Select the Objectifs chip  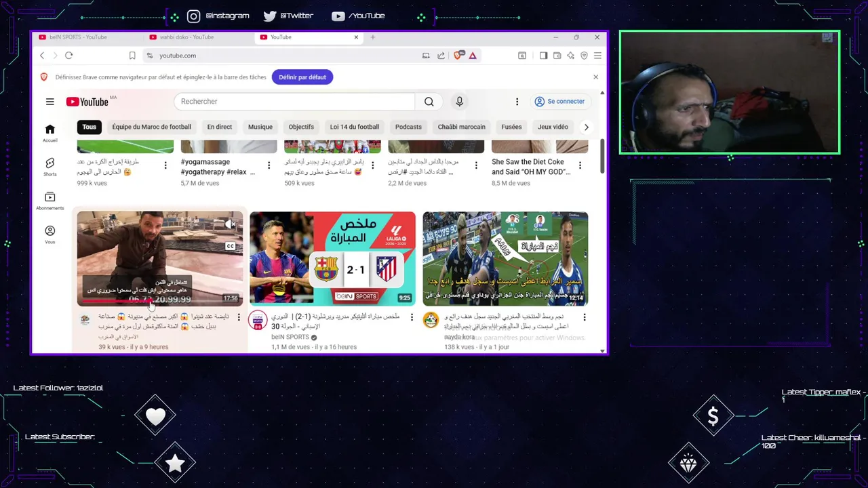click(301, 127)
